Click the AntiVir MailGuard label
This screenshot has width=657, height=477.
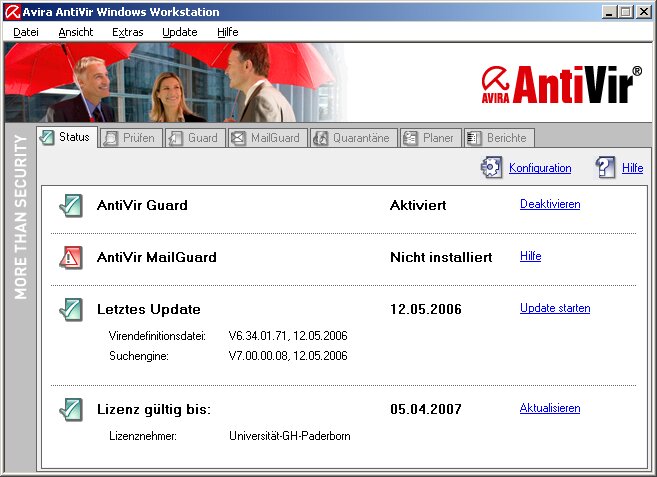coord(157,257)
